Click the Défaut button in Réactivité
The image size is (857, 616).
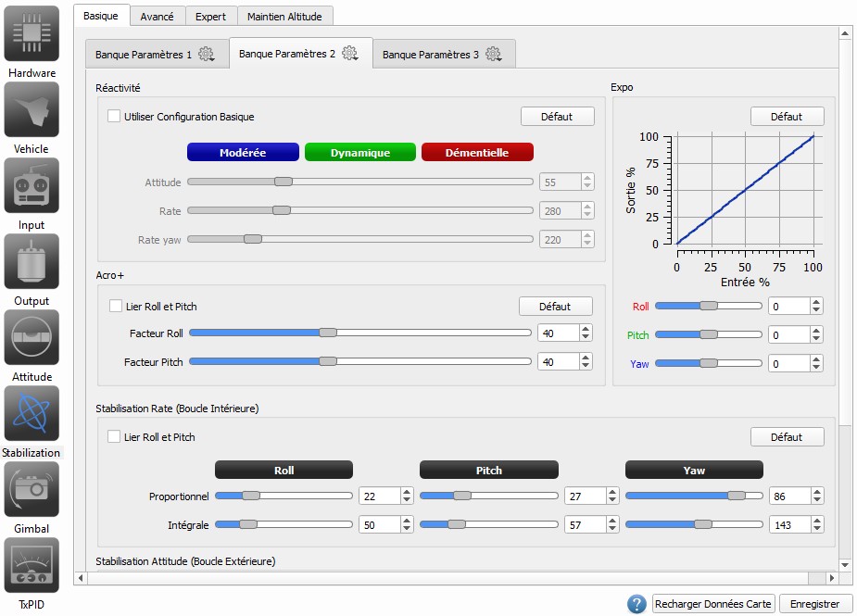[x=557, y=117]
